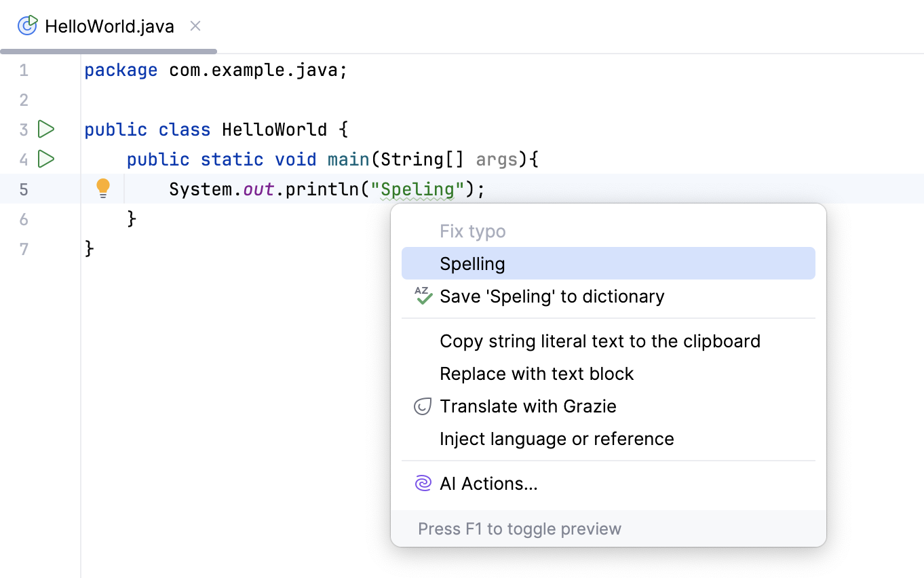Switch to the HelloWorld.java tab
Image resolution: width=924 pixels, height=578 pixels.
coord(109,25)
